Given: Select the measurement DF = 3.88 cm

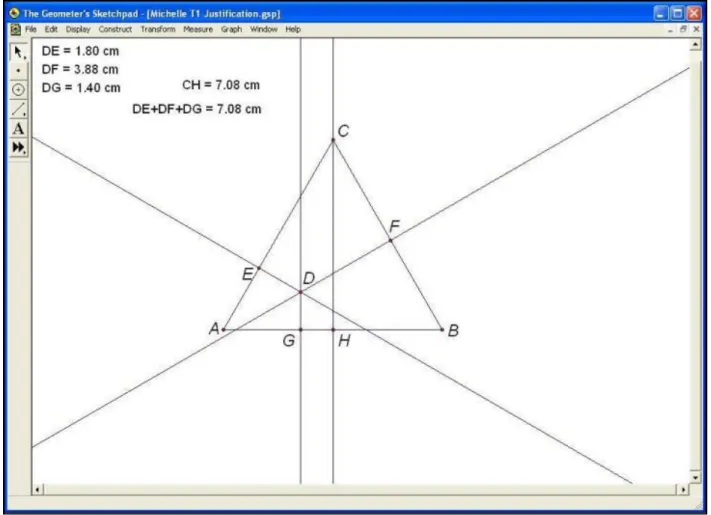Looking at the screenshot, I should [80, 69].
